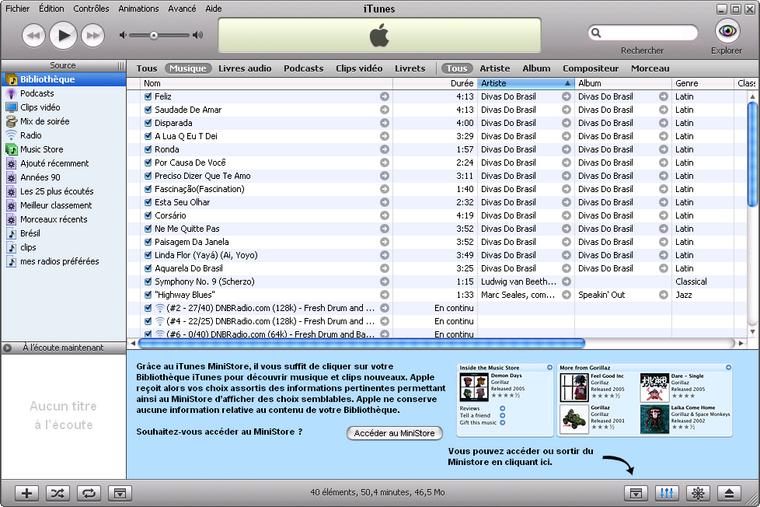The height and width of the screenshot is (507, 760).
Task: Click the Gift this music link
Action: 478,423
